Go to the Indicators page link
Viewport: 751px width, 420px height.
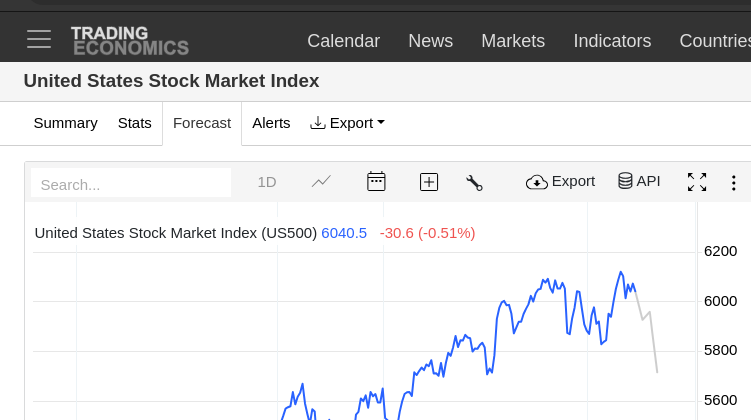pyautogui.click(x=612, y=41)
